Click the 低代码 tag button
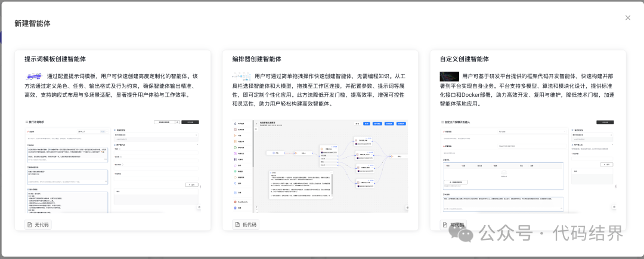Screen dimensions: 644x259 [246, 225]
